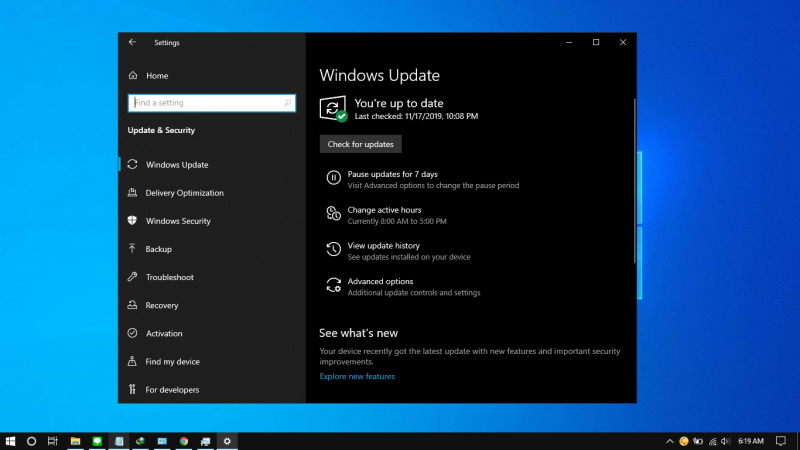Click the history icon for update history
Viewport: 800px width, 450px height.
pos(334,249)
